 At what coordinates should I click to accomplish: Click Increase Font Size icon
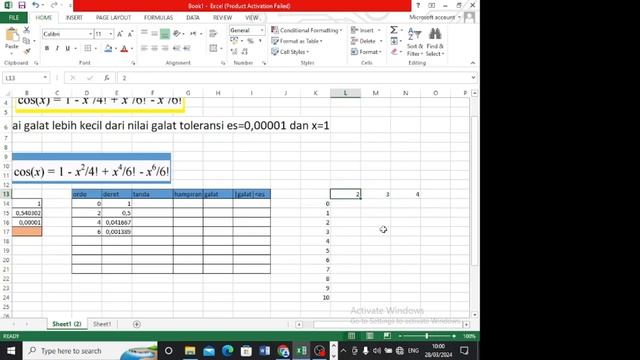(x=120, y=34)
